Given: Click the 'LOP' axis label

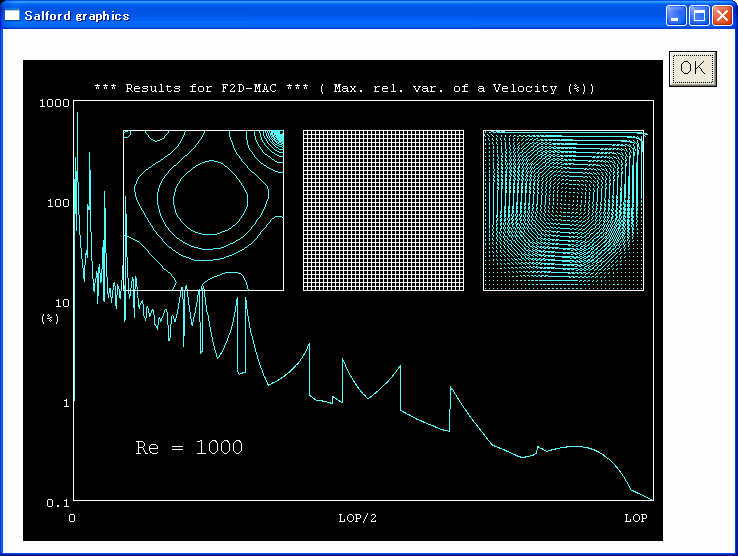Looking at the screenshot, I should point(636,518).
